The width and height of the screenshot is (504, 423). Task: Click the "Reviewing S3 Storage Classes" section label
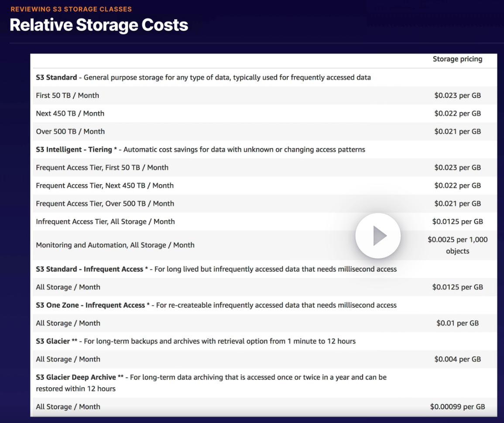[x=71, y=9]
